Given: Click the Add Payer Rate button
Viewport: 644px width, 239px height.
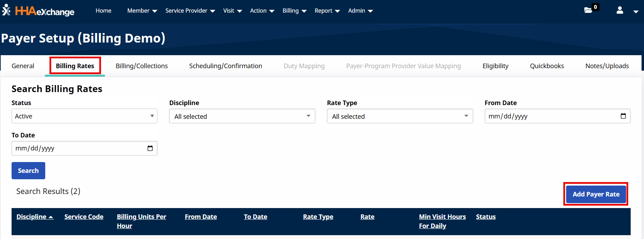Looking at the screenshot, I should pyautogui.click(x=596, y=194).
